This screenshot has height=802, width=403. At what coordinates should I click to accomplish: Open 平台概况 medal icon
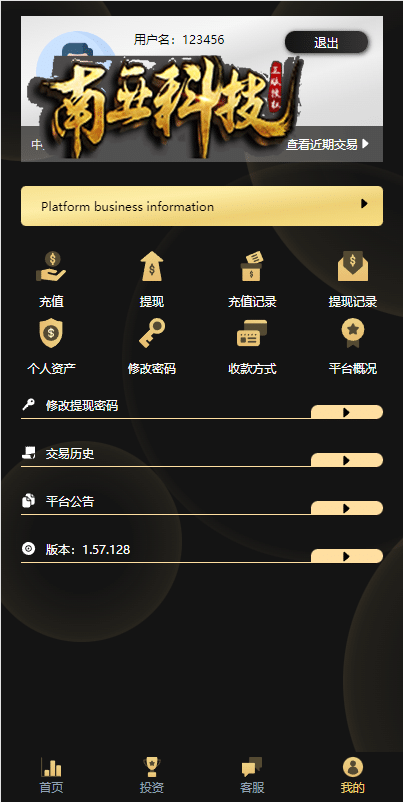[x=353, y=333]
